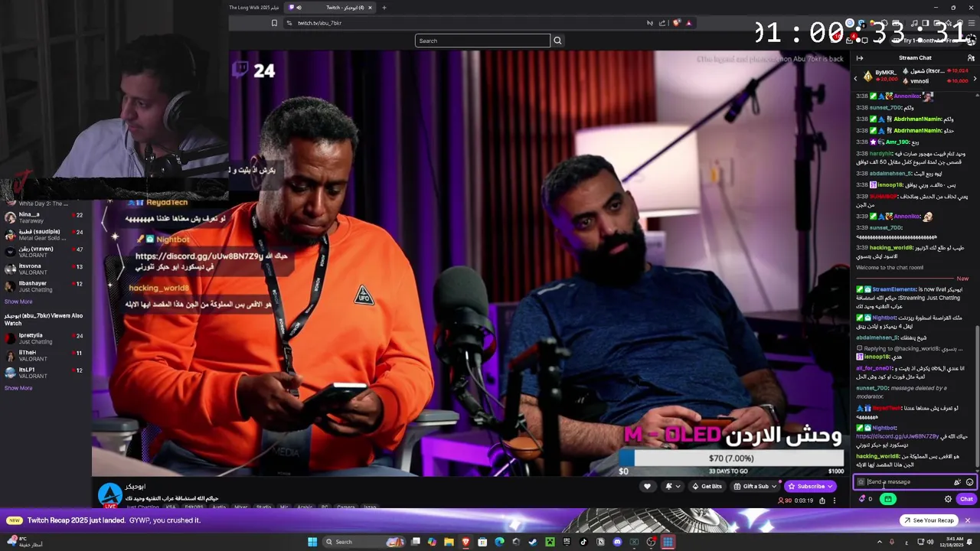Screen dimensions: 980x551
Task: Click the search magnifier button beside Twitch search
Action: pos(557,41)
